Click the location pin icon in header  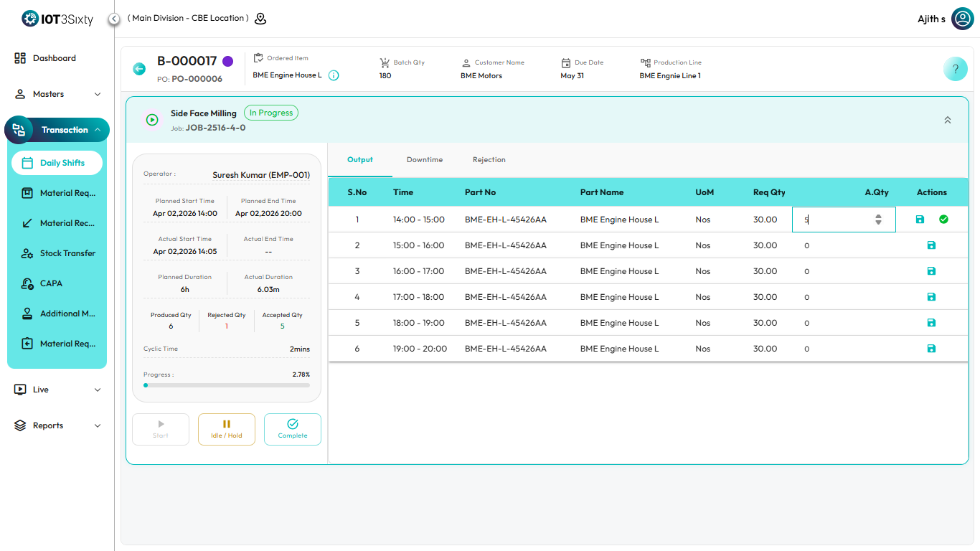[x=260, y=19]
